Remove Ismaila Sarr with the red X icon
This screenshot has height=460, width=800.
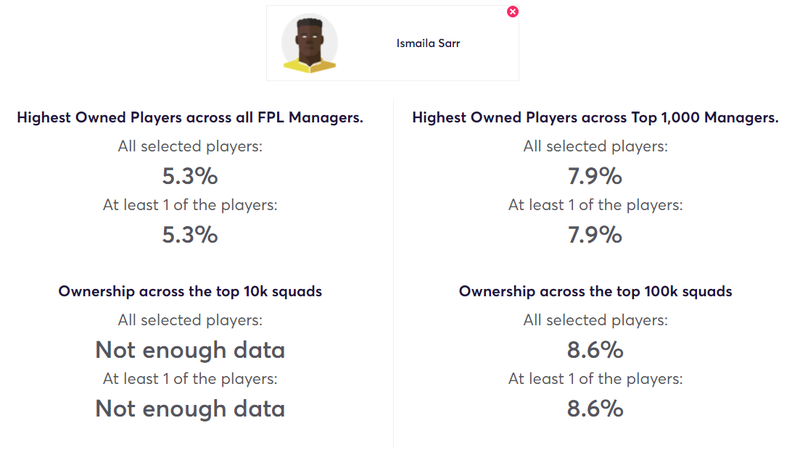[513, 12]
